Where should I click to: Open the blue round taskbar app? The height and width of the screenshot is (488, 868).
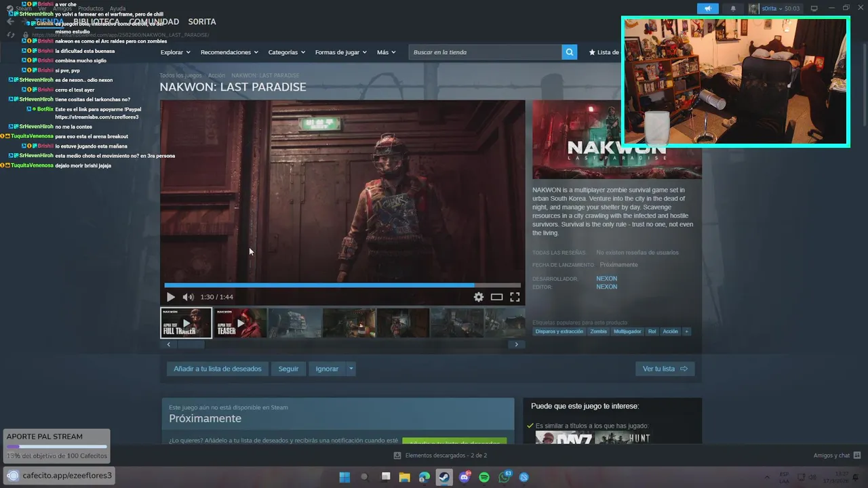click(x=524, y=477)
